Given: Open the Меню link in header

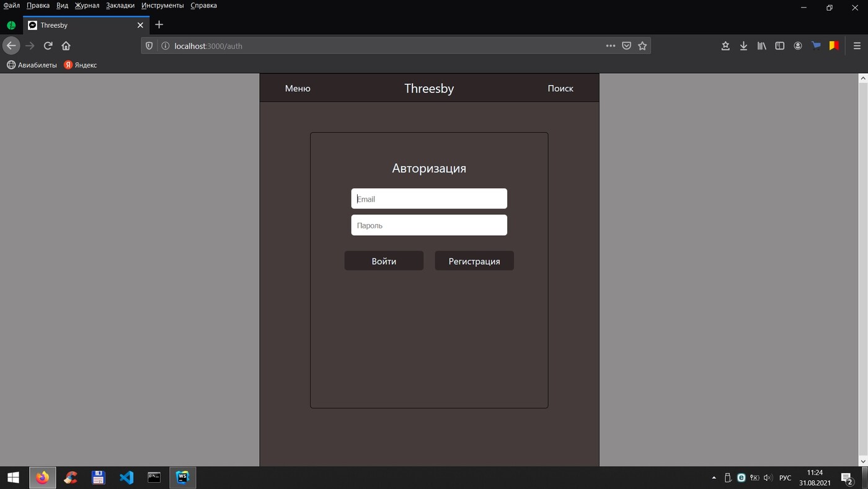Looking at the screenshot, I should (x=298, y=89).
